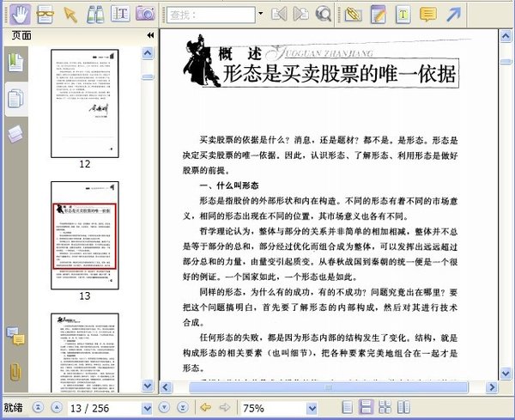Switch to continuous facing layout

(385, 407)
